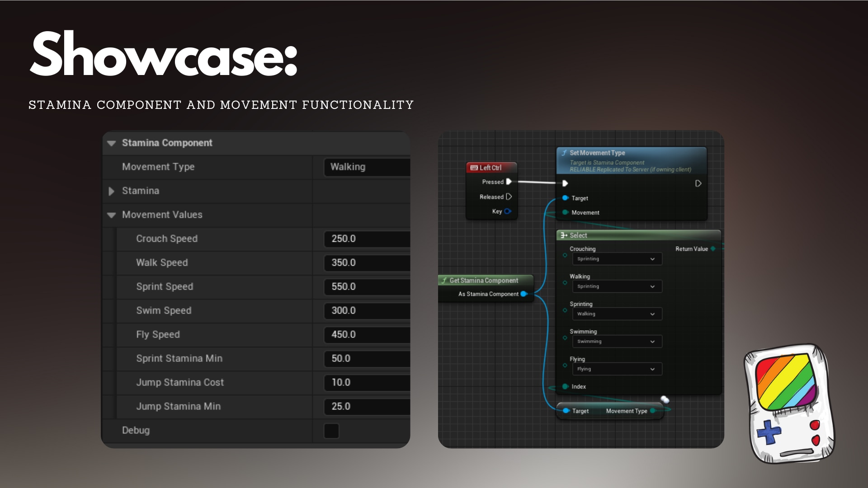This screenshot has width=868, height=488.
Task: Click the Return Value pin on Select node
Action: click(713, 249)
